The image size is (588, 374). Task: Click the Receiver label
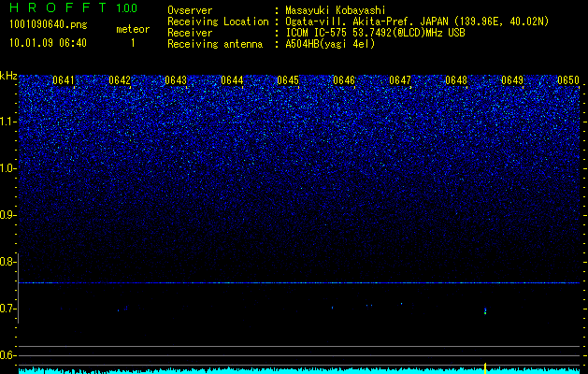coord(190,33)
